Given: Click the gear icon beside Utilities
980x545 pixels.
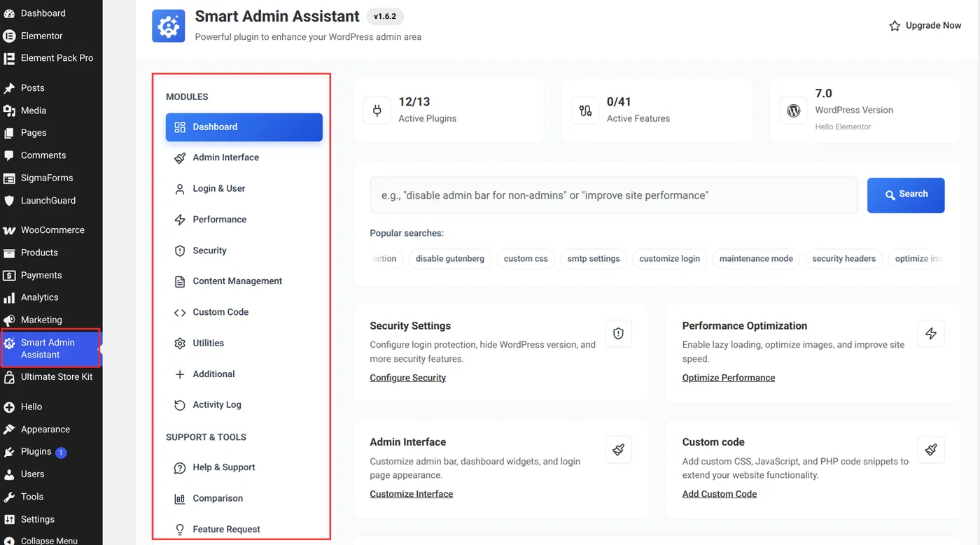Looking at the screenshot, I should (x=180, y=344).
